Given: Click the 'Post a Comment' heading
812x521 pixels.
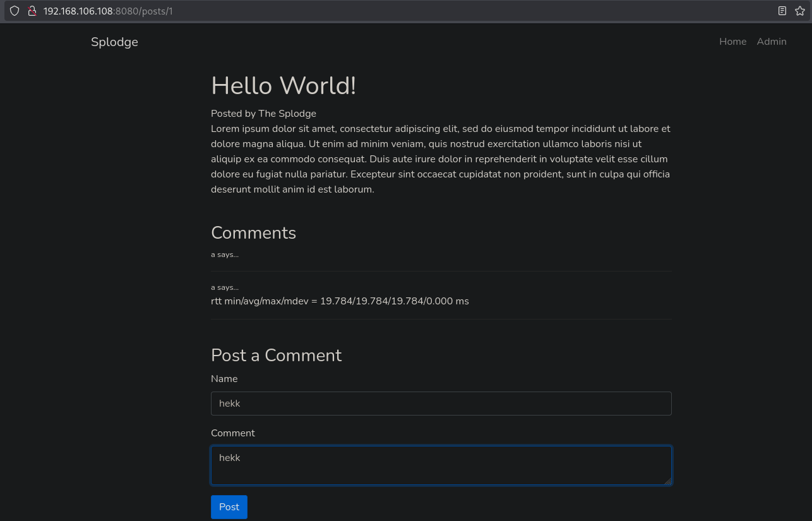Looking at the screenshot, I should [x=276, y=356].
